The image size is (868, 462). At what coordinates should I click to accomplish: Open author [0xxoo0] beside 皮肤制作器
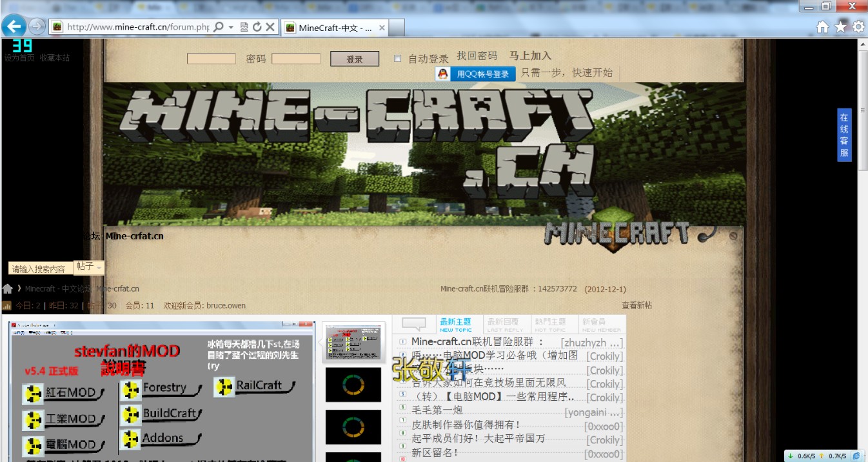[x=604, y=426]
